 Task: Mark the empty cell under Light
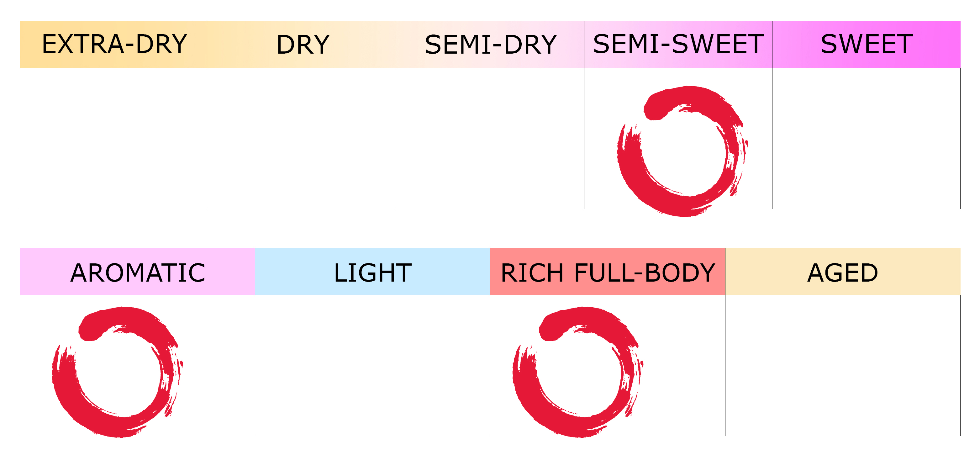coord(372,366)
